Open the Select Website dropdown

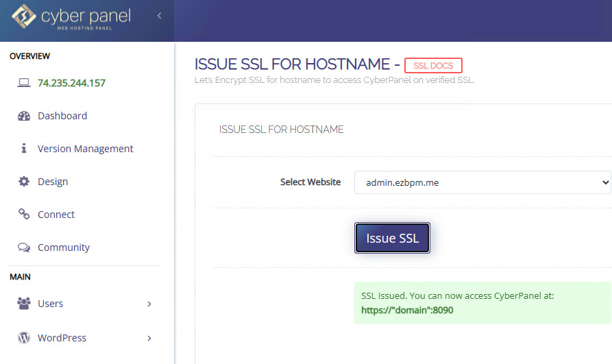click(x=482, y=182)
